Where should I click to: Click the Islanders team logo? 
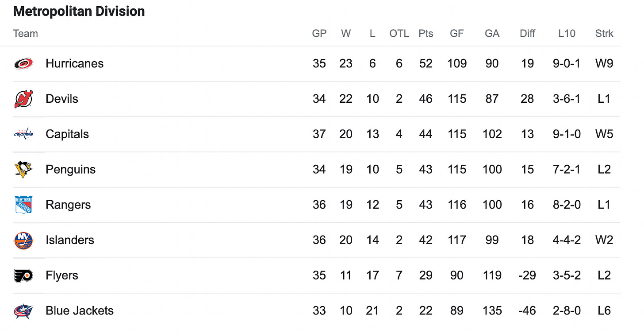tap(23, 240)
